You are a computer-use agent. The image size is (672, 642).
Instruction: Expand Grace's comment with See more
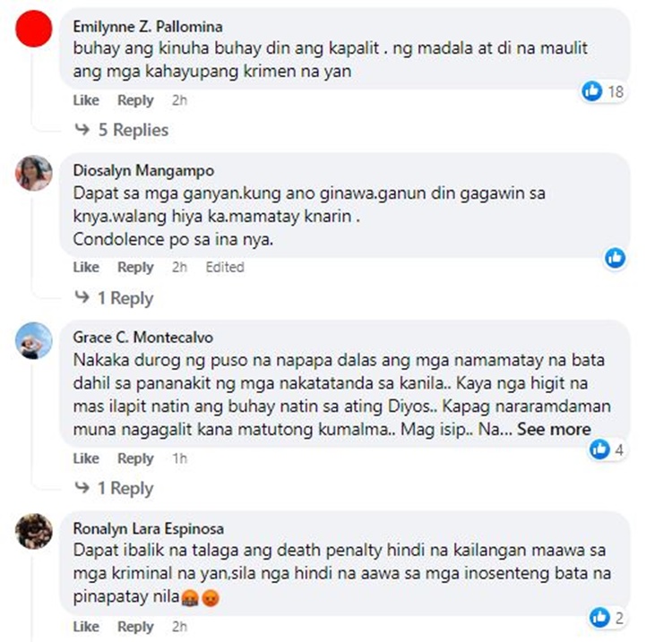click(554, 429)
